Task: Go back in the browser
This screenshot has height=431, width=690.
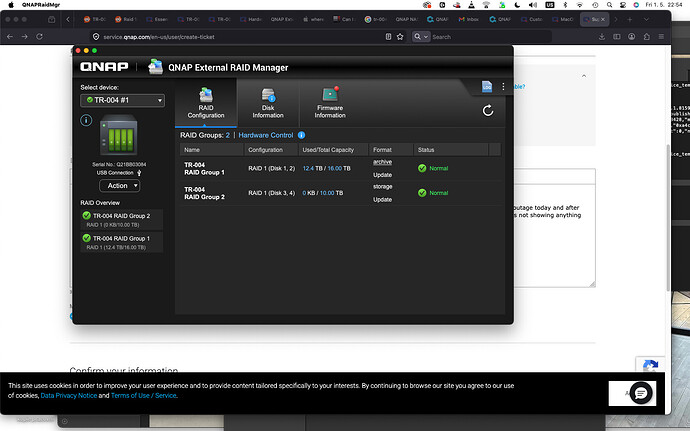Action: click(x=10, y=37)
